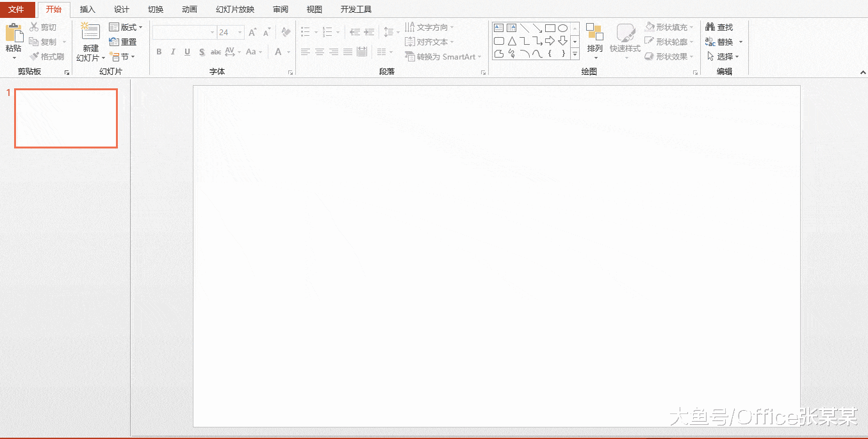This screenshot has width=868, height=439.
Task: Decrease font size with the smaller A icon
Action: click(x=267, y=32)
